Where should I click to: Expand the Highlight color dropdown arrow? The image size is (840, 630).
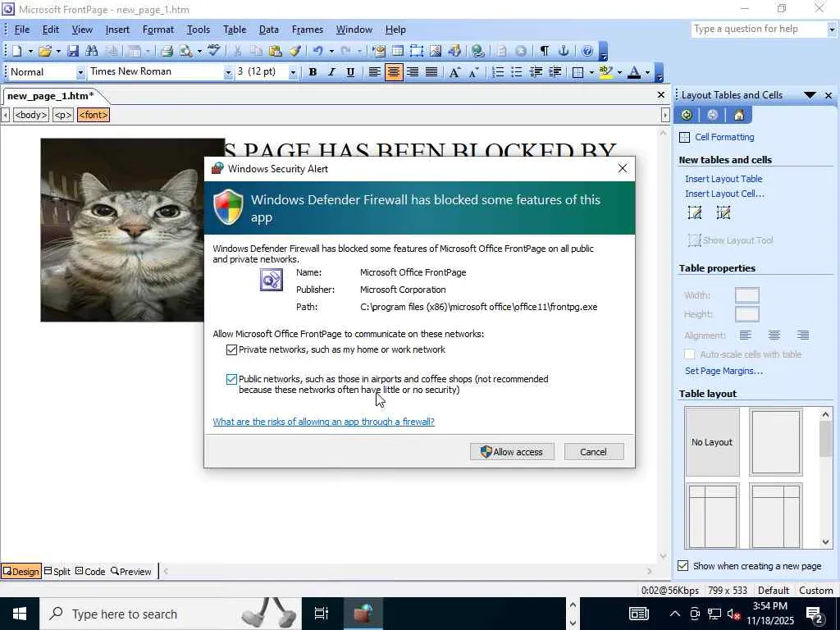click(619, 72)
